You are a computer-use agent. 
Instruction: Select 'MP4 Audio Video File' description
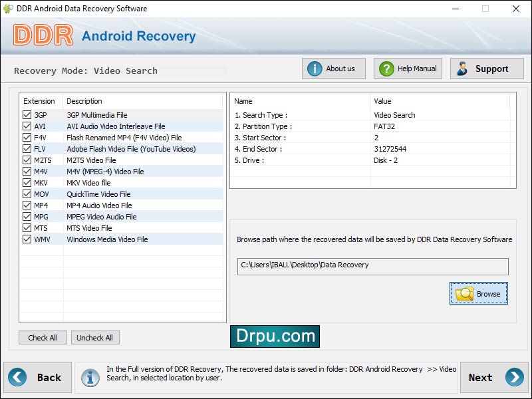point(99,205)
